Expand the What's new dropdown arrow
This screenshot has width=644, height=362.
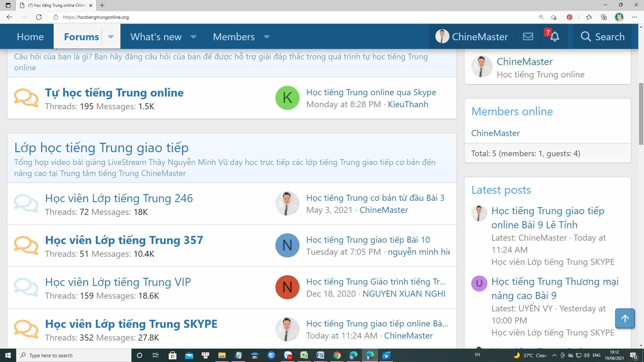[194, 37]
